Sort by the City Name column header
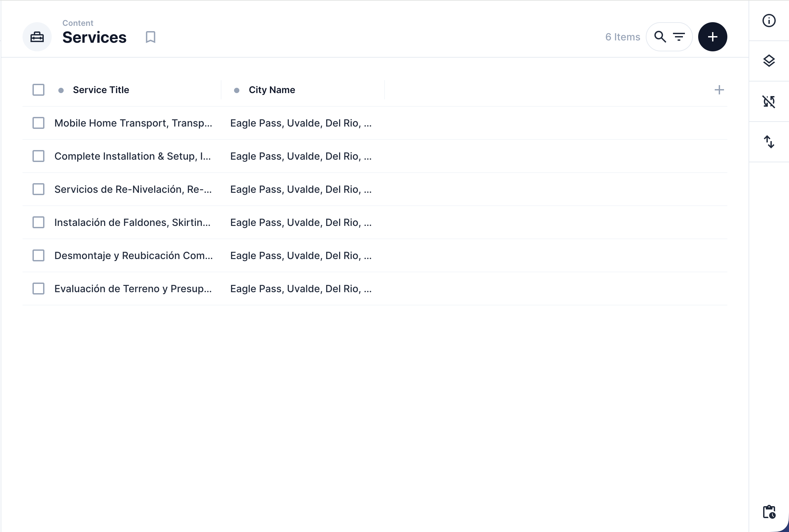 point(272,90)
